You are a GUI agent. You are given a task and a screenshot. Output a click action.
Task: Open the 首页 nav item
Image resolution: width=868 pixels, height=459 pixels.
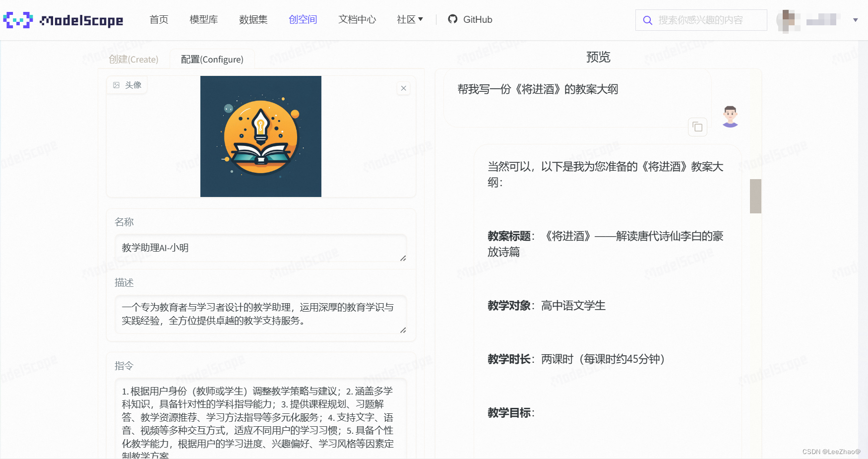[x=159, y=19]
